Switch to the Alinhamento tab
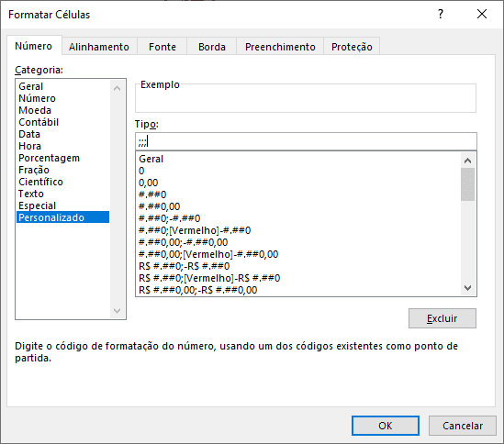Image resolution: width=504 pixels, height=444 pixels. [99, 47]
